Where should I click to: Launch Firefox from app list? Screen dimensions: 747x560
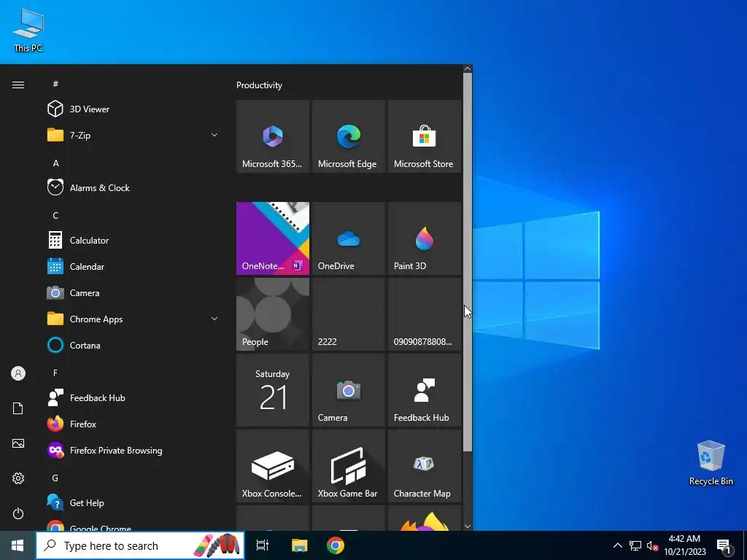click(x=133, y=424)
